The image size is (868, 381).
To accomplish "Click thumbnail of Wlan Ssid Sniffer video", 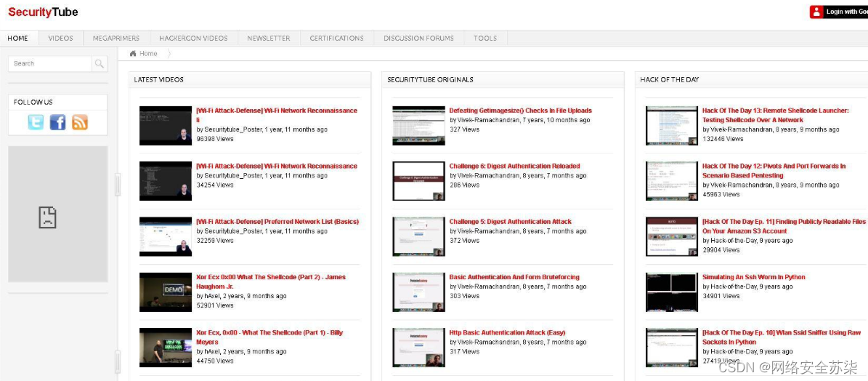I will tap(672, 348).
